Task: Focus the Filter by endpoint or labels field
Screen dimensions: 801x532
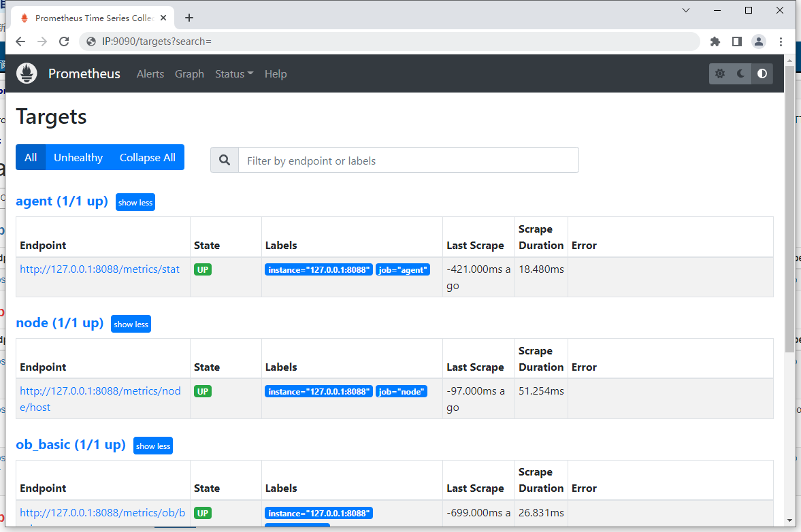Action: coord(409,161)
